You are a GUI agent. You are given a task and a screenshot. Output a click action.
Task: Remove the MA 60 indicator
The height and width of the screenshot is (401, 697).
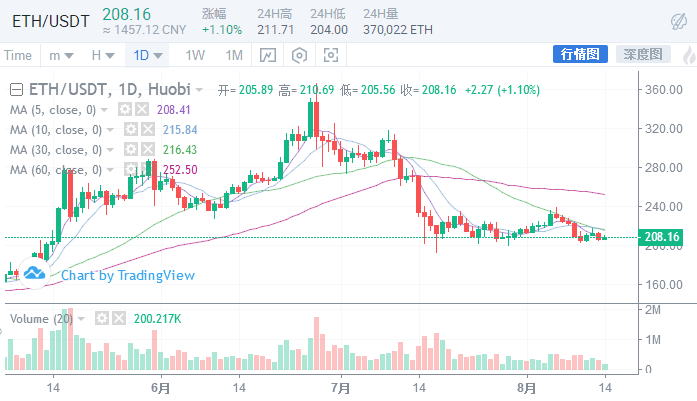(148, 169)
